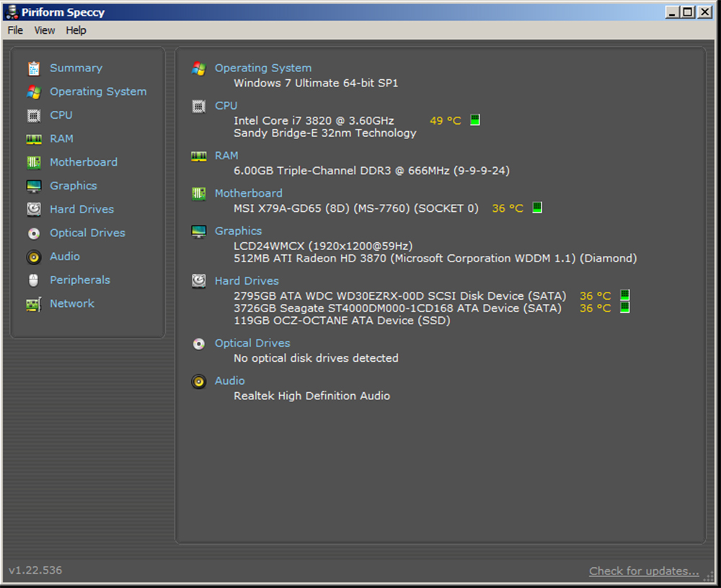The width and height of the screenshot is (721, 588).
Task: Click the RAM icon in summary panel
Action: (199, 156)
